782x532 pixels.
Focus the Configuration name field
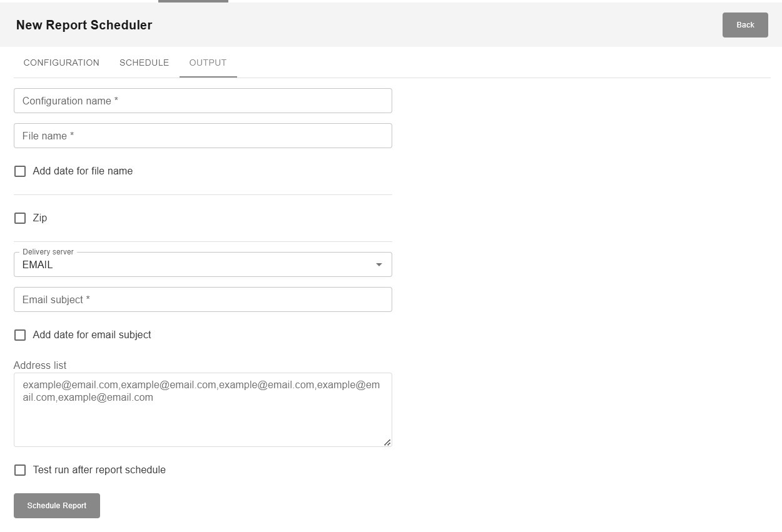[203, 101]
